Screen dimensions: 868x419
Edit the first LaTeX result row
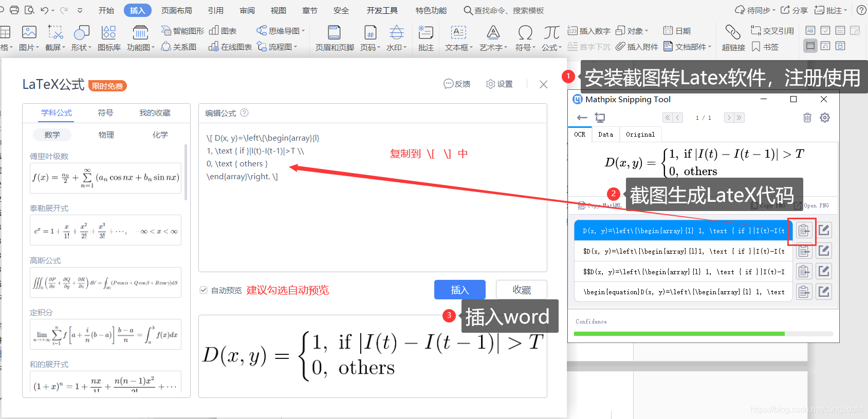(x=824, y=231)
